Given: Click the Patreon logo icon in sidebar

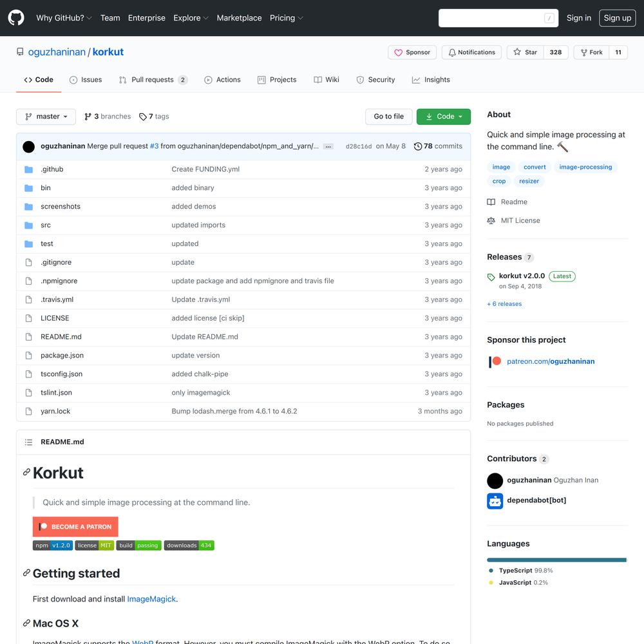Looking at the screenshot, I should 495,362.
